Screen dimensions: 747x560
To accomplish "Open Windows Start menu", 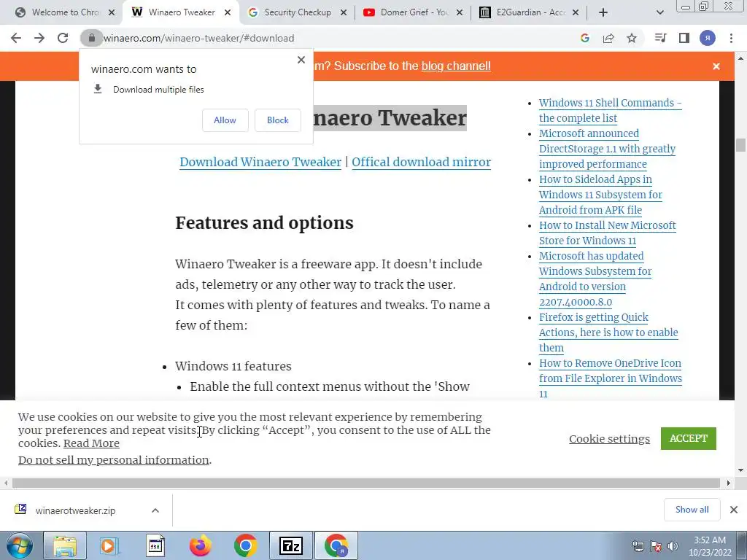I will (20, 545).
